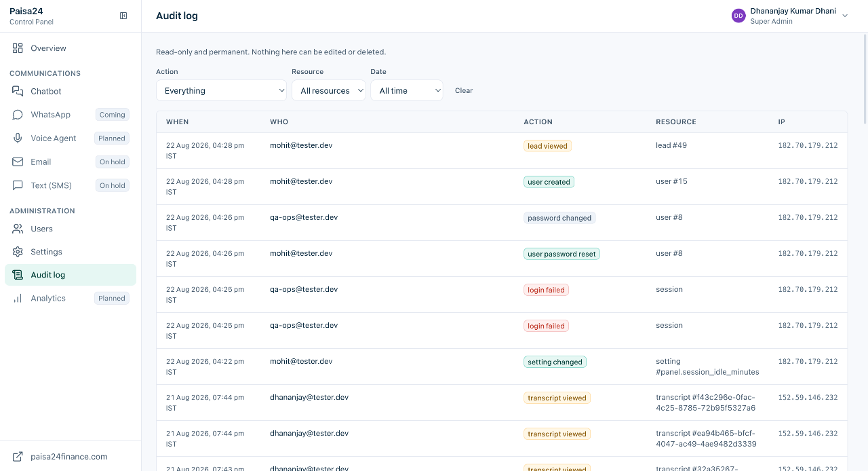Click the Text (SMS) On hold badge
The width and height of the screenshot is (868, 471).
(x=113, y=185)
